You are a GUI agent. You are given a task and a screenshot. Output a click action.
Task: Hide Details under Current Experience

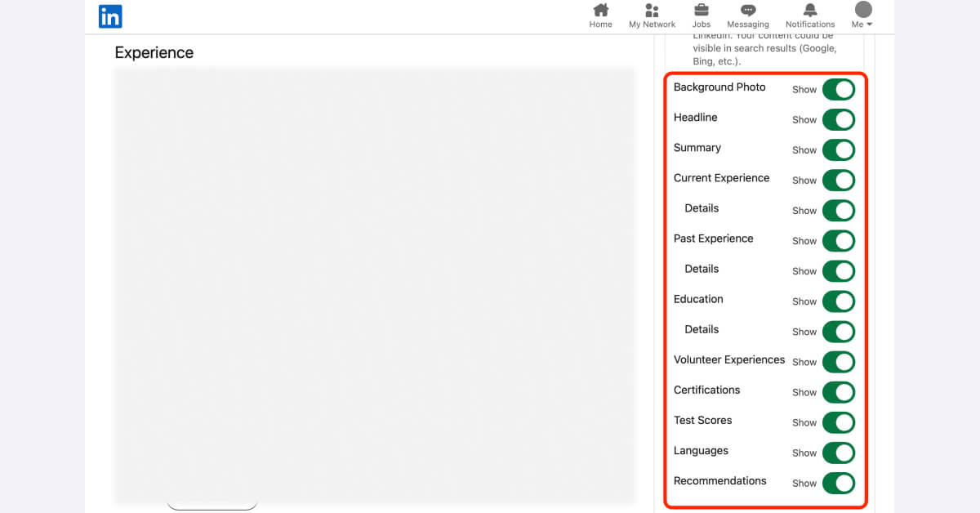click(x=839, y=210)
